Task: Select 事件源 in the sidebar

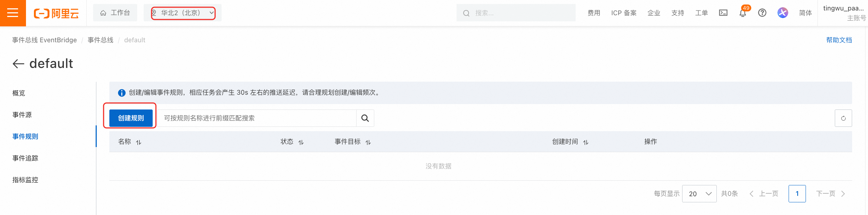Action: (22, 115)
